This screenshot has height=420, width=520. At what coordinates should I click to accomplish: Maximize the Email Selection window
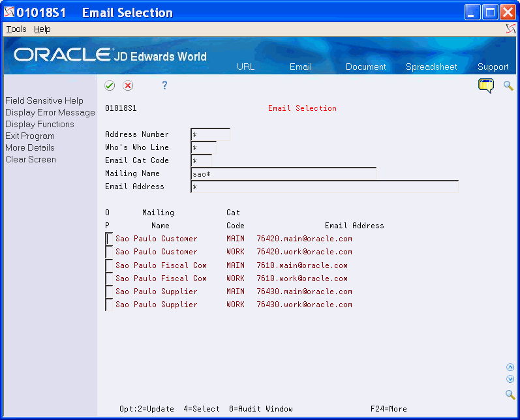pos(490,12)
